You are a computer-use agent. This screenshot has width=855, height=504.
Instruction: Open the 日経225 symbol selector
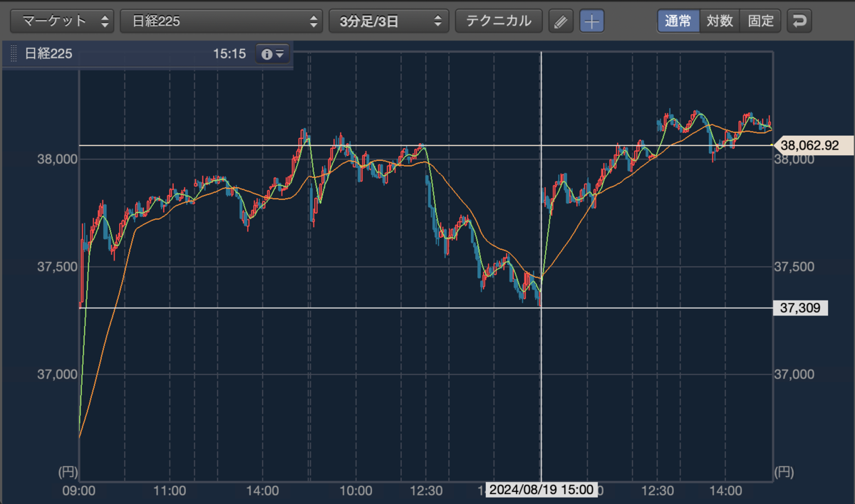coord(222,21)
